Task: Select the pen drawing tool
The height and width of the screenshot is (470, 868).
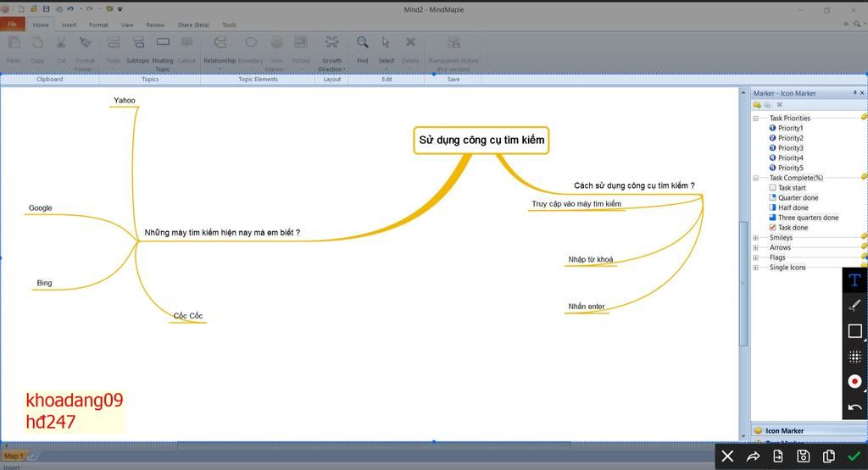Action: (x=854, y=306)
